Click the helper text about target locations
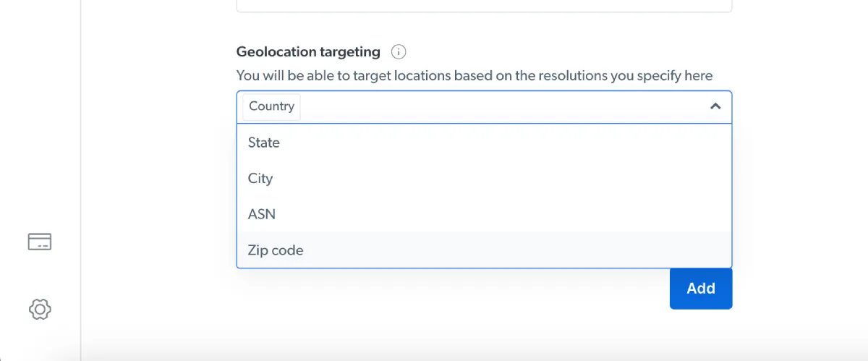 point(475,75)
